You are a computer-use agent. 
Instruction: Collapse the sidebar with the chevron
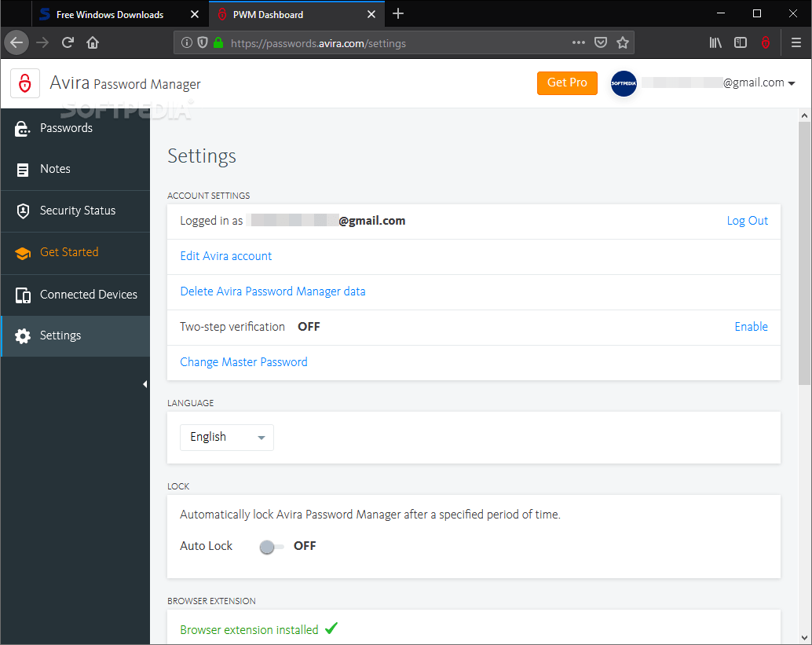point(144,383)
